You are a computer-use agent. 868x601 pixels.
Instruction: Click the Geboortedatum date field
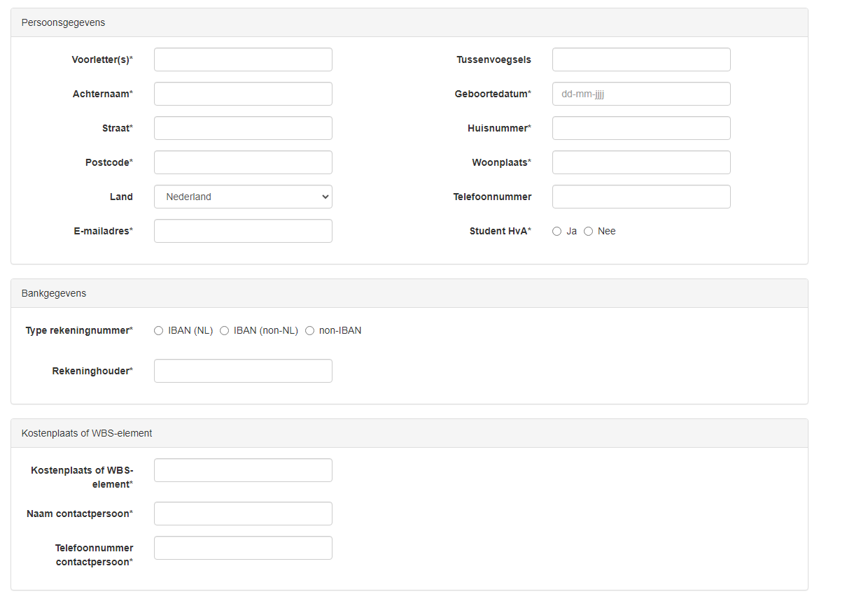click(x=640, y=94)
